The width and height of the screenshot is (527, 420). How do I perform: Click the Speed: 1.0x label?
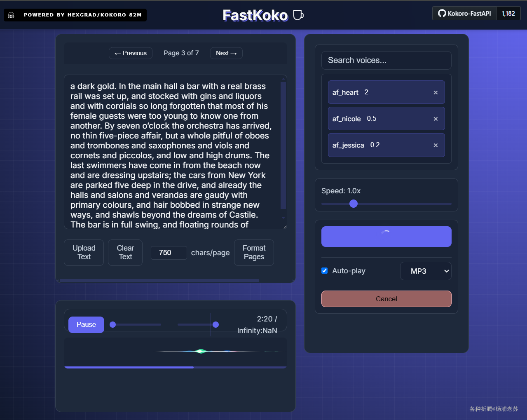341,191
